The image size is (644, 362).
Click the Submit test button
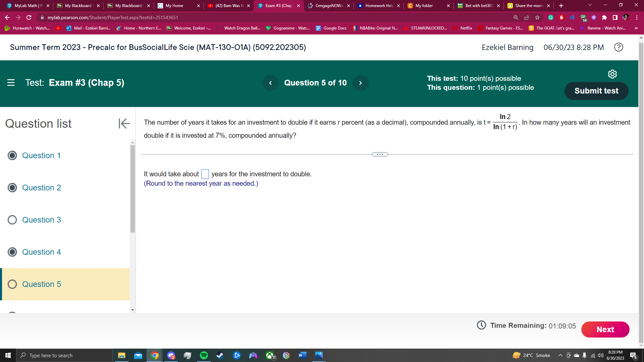[x=596, y=91]
